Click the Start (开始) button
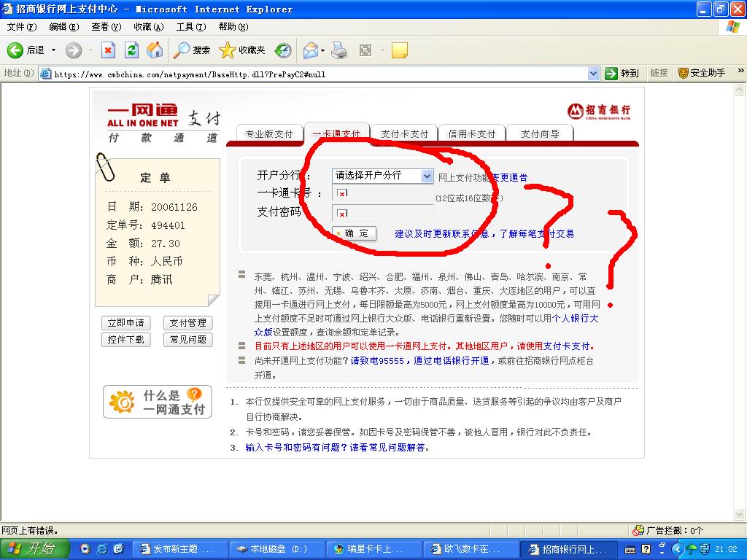 (34, 549)
